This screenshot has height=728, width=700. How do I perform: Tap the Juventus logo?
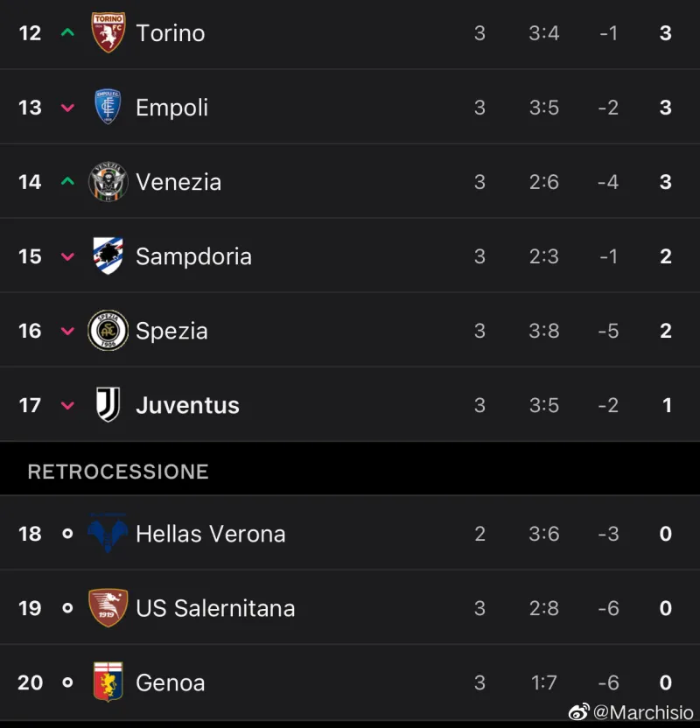click(108, 405)
